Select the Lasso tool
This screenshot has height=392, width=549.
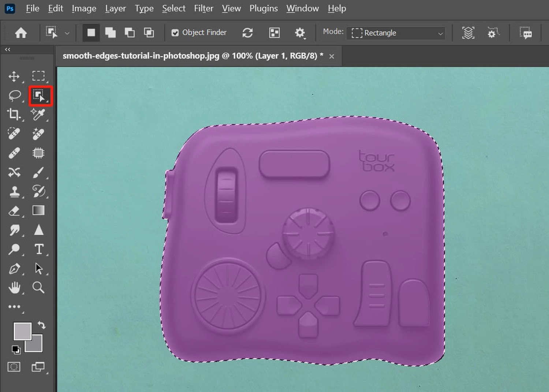15,95
